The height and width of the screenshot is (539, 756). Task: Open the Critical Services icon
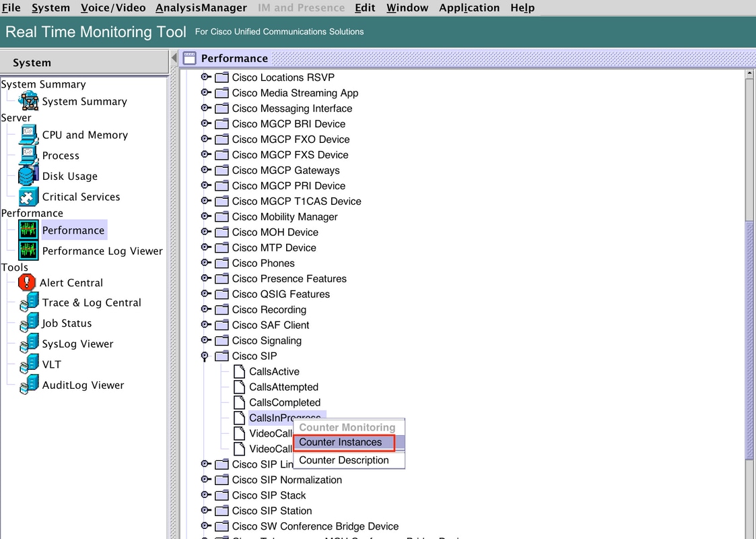pyautogui.click(x=28, y=196)
